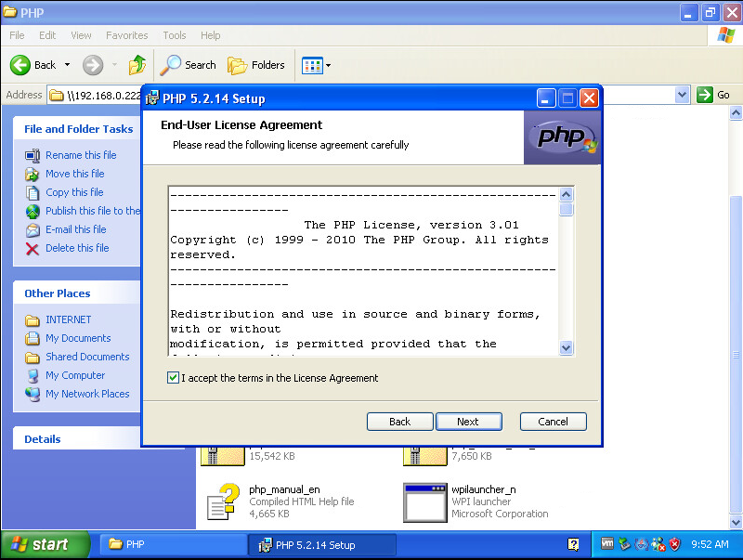The height and width of the screenshot is (560, 743).
Task: Click the Safely Remove Hardware tray icon
Action: 624,544
